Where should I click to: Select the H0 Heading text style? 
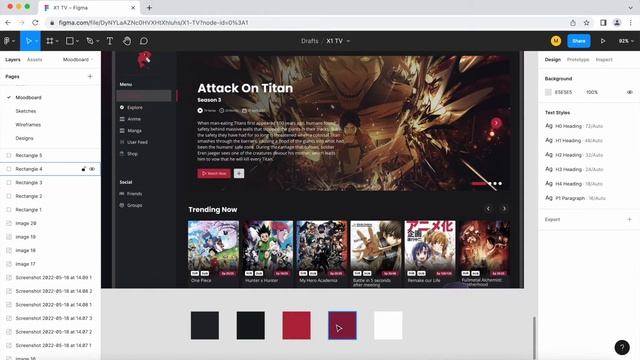tap(574, 126)
